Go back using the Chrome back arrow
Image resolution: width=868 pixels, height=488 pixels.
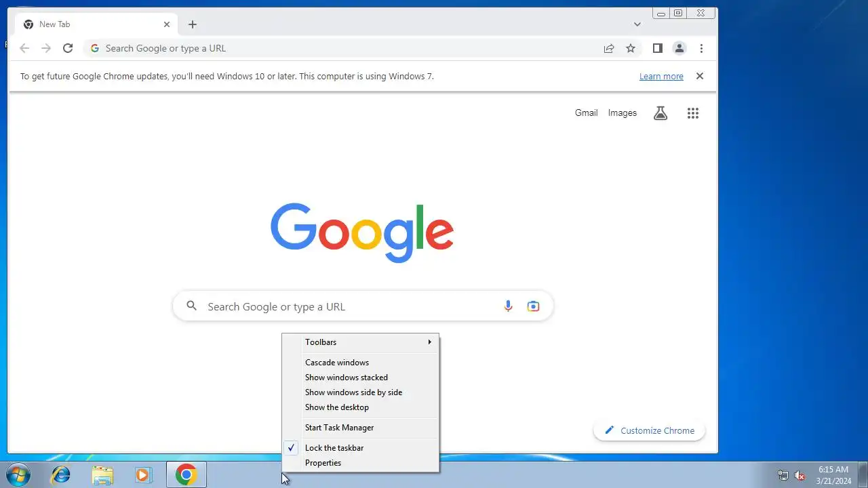point(24,48)
